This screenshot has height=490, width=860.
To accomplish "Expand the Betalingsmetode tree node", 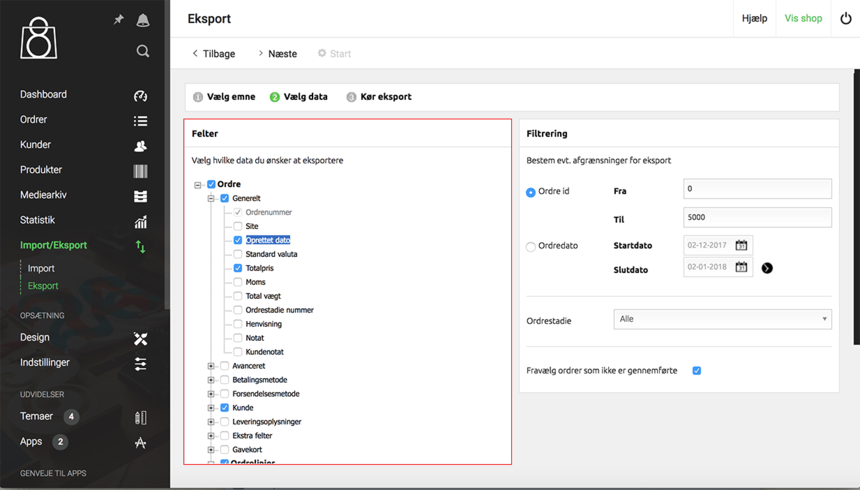I will pos(211,380).
